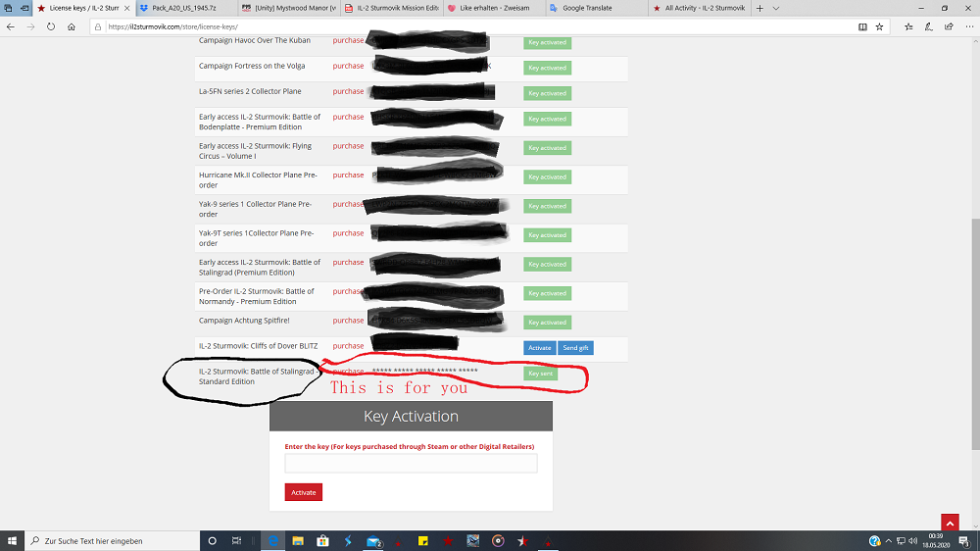Open Microsoft Edge from the taskbar
This screenshot has width=980, height=551.
(x=273, y=541)
